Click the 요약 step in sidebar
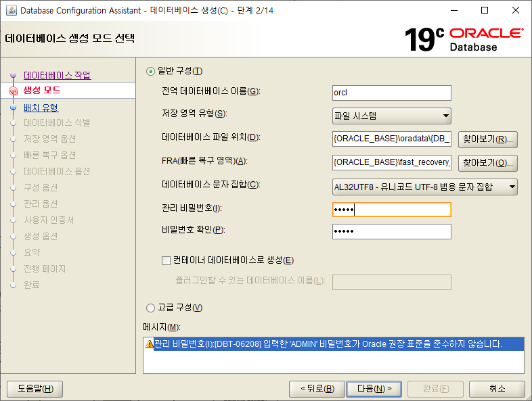This screenshot has height=401, width=532. [32, 252]
